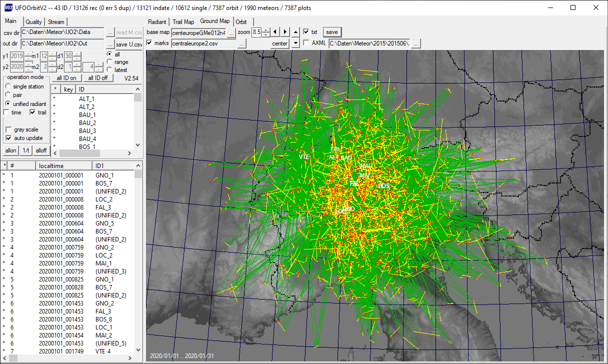Pan the map left with the arrow button
The height and width of the screenshot is (364, 608).
pos(275,32)
